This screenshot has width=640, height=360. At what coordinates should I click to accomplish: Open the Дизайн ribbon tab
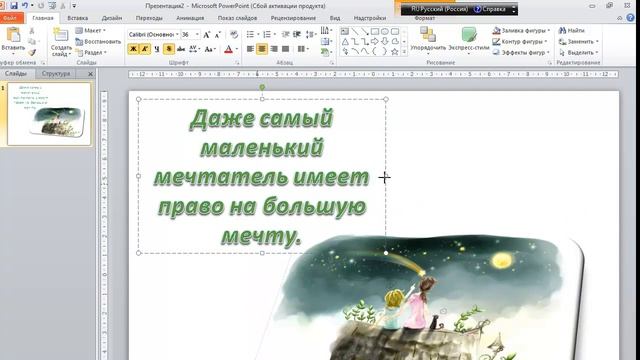coord(112,18)
